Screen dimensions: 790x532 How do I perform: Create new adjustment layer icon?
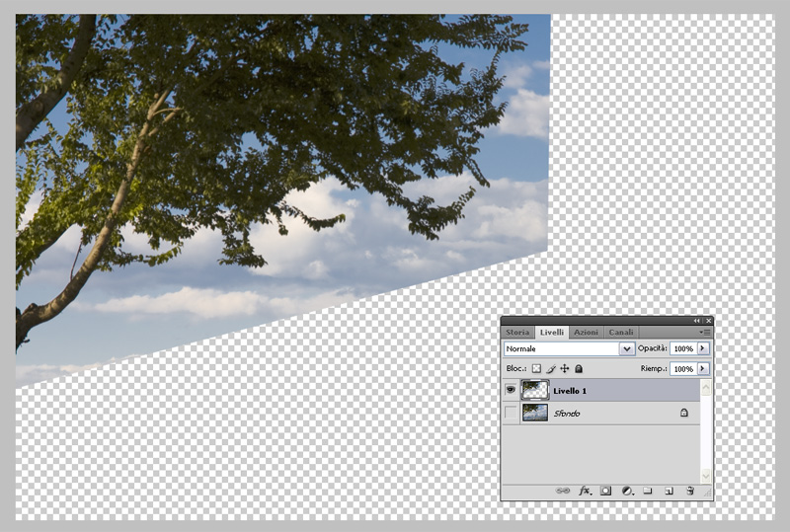[x=627, y=490]
